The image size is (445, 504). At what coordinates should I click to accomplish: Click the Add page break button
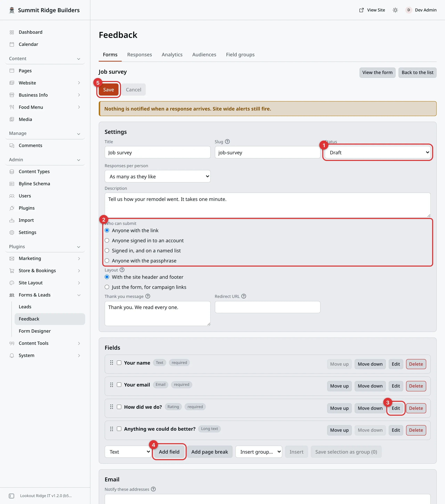[x=210, y=452]
